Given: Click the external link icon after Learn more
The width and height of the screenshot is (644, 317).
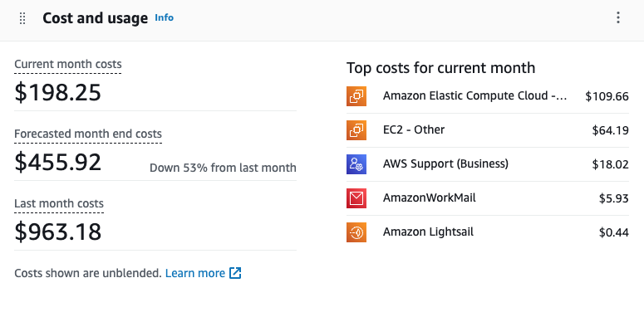Looking at the screenshot, I should pos(235,273).
